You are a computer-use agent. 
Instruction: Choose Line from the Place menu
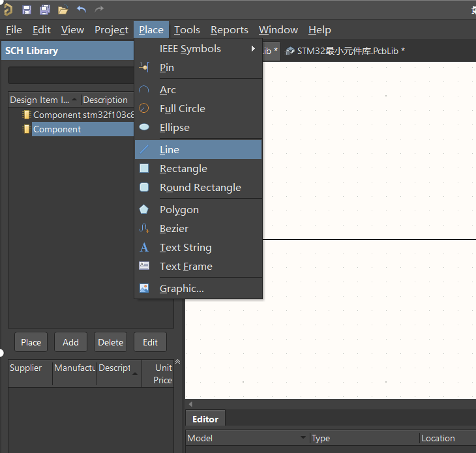pyautogui.click(x=198, y=149)
